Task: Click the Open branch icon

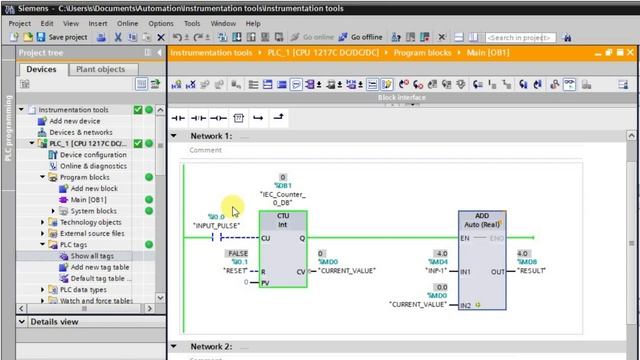Action: [x=258, y=118]
